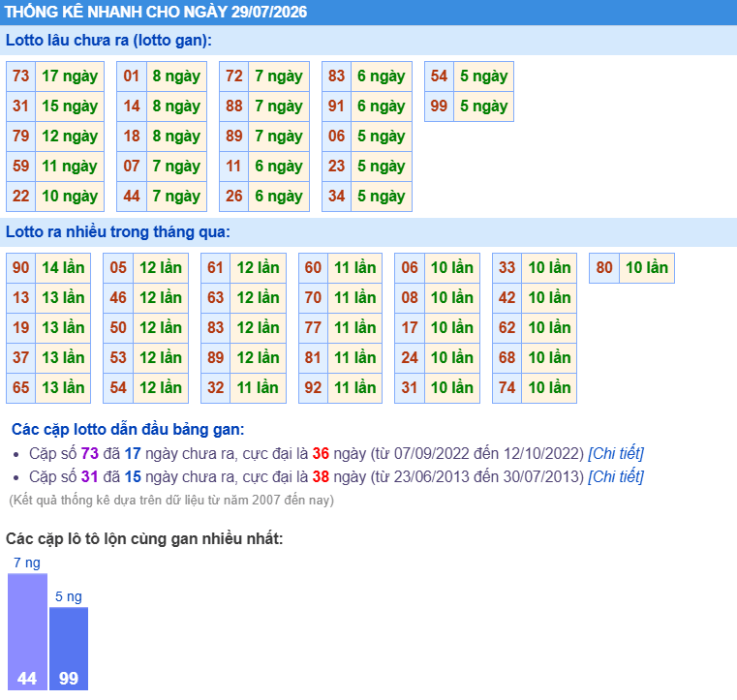
Task: Select number 65 with 13 lần
Action: [20, 388]
